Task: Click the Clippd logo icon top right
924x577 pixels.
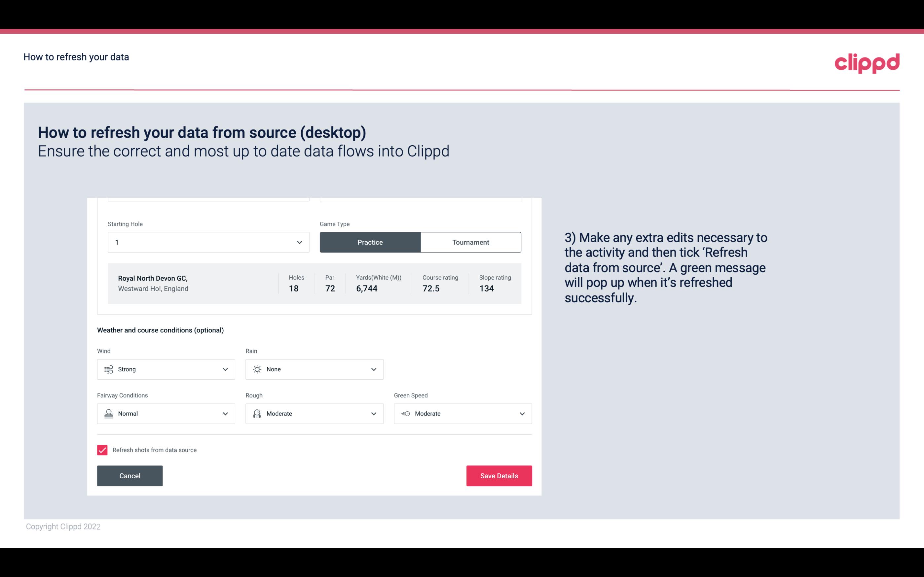Action: [868, 62]
